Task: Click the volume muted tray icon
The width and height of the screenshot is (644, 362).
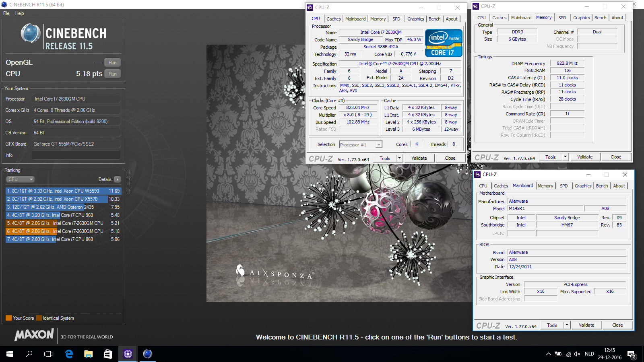Action: [577, 354]
